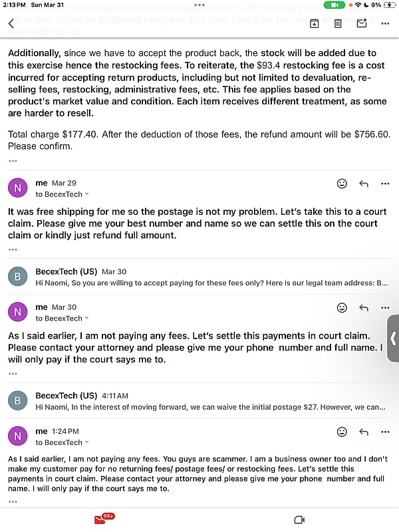This screenshot has width=399, height=532.
Task: Show trimmed content below refund amount message
Action: click(x=13, y=161)
